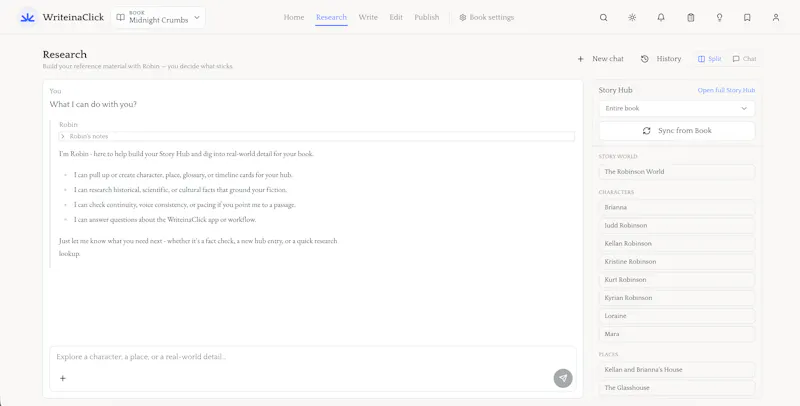Select the Research tab
Screen dimensions: 800x406
click(x=331, y=17)
